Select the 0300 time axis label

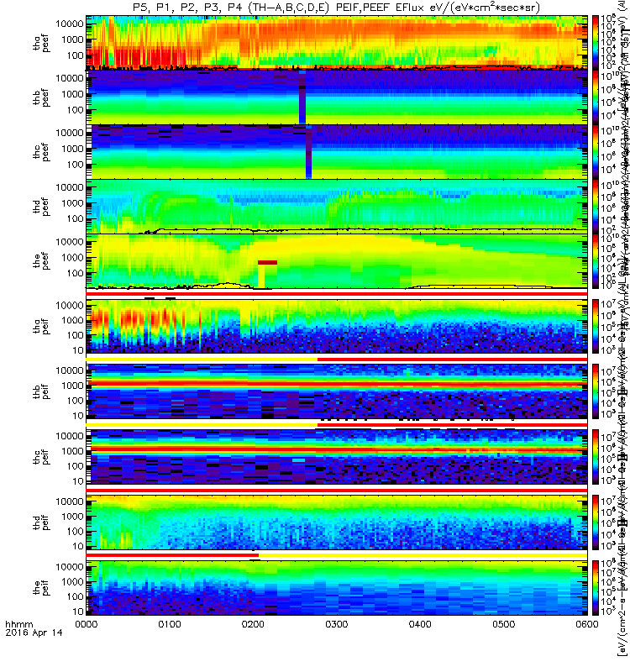(337, 624)
